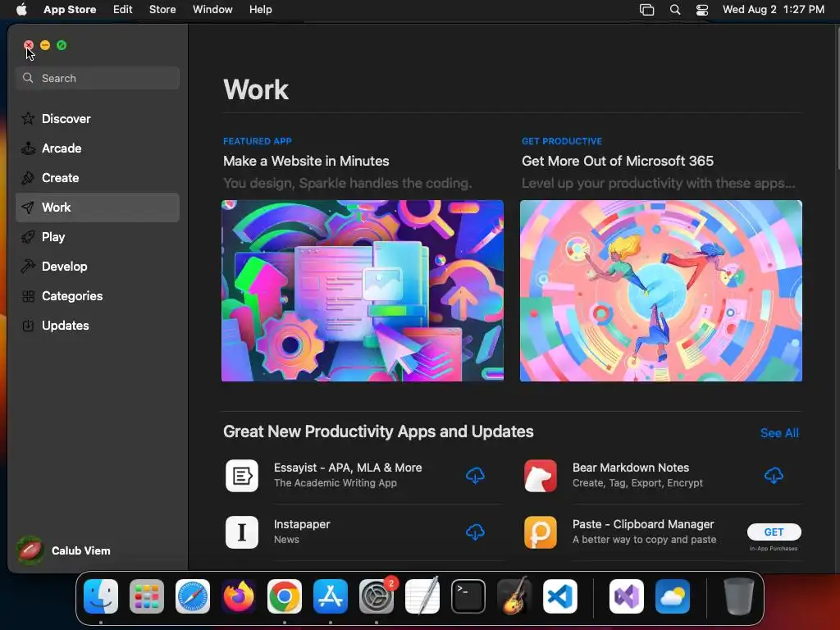Launch Firefox from the Dock

coord(239,596)
